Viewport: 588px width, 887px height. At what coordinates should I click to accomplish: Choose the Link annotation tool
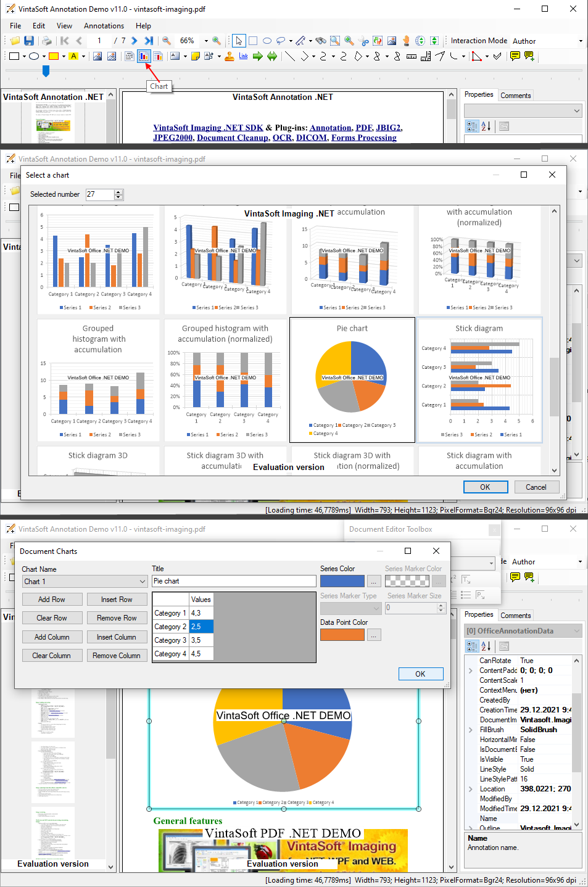coord(243,56)
